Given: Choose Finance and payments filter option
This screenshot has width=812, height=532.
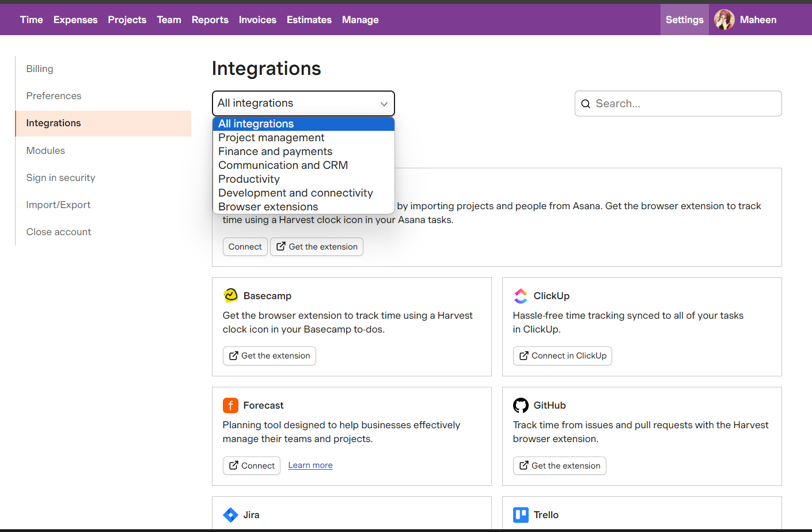Looking at the screenshot, I should [x=303, y=152].
